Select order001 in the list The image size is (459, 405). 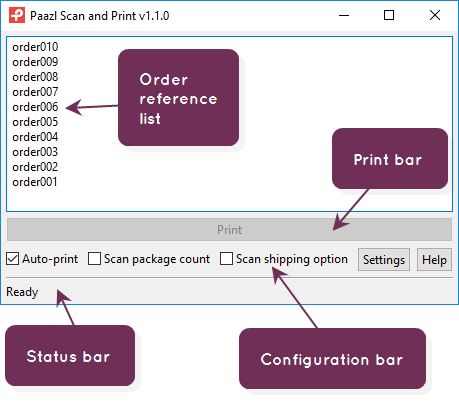click(35, 182)
